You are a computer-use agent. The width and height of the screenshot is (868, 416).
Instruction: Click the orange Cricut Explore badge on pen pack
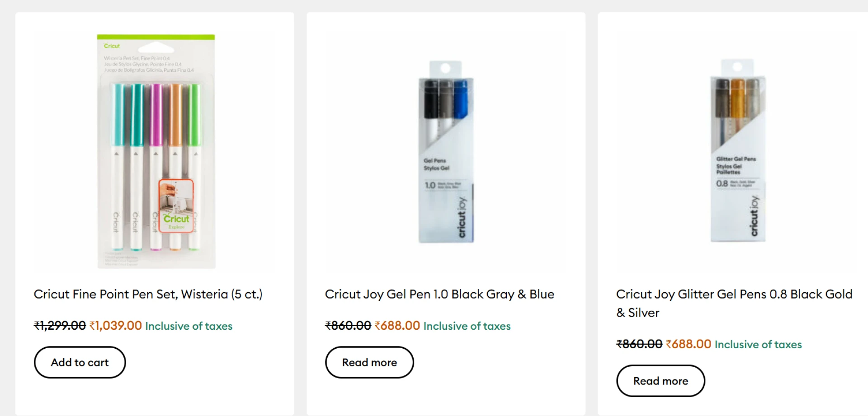(x=176, y=207)
